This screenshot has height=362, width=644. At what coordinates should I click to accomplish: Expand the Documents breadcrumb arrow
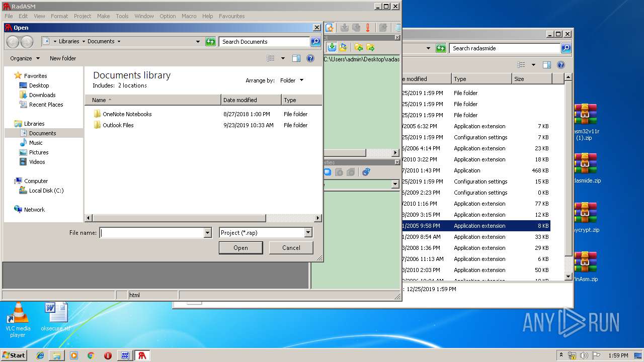(x=119, y=42)
